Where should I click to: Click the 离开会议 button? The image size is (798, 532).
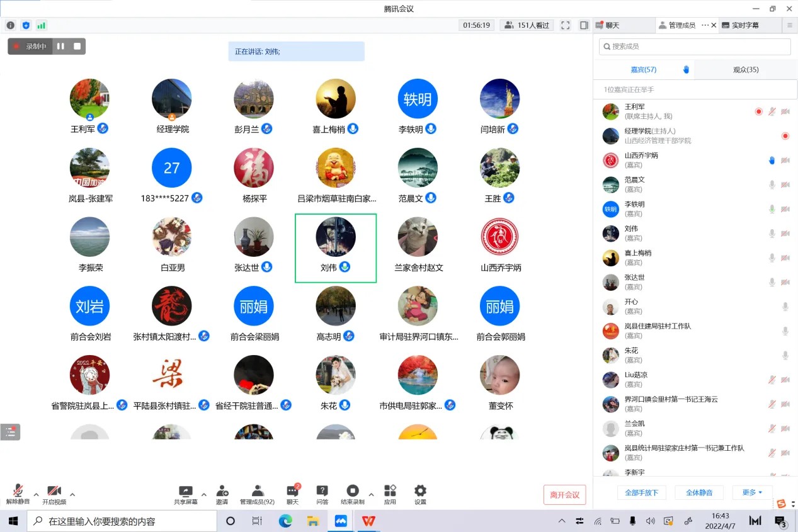click(x=564, y=495)
